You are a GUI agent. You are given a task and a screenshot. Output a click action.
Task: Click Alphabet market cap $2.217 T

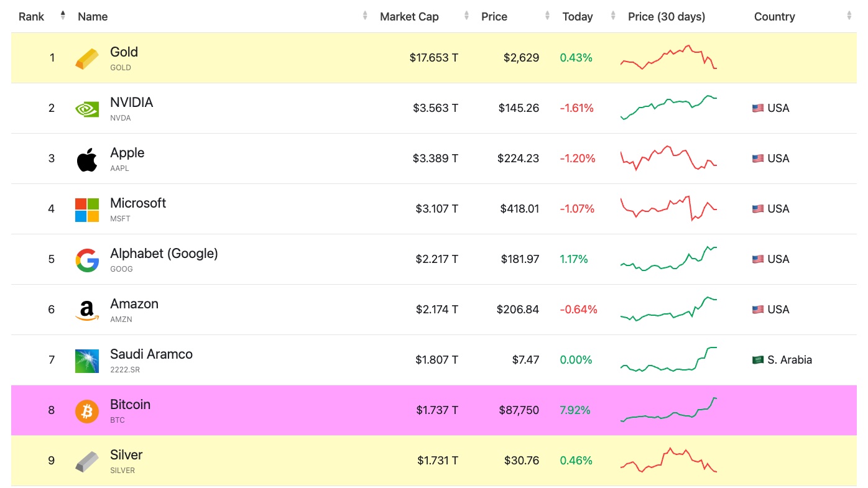[x=437, y=259]
